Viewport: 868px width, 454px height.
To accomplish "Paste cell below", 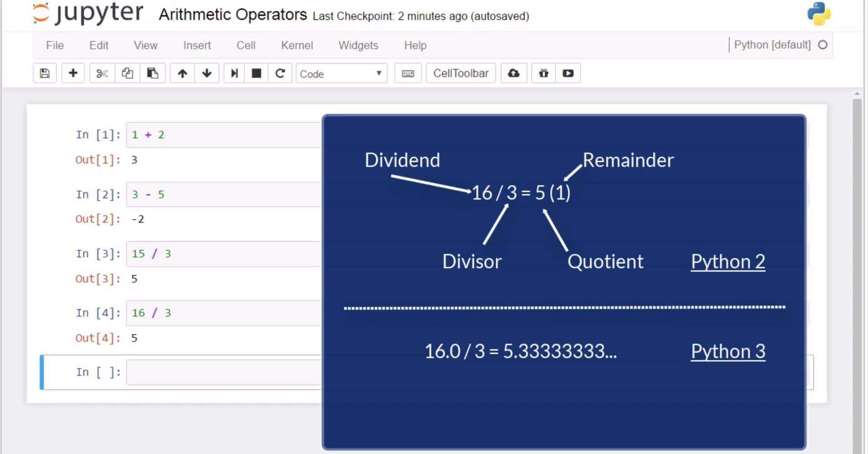I will coord(153,73).
